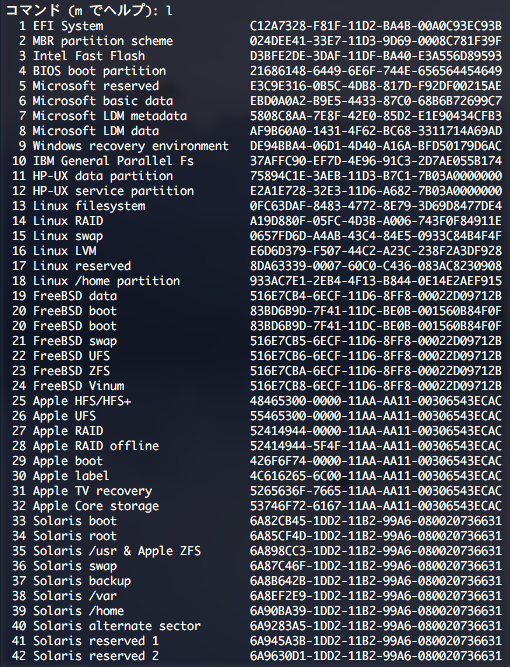Select GUID 0FC63DAF-8483-4772-8E79-3D69D8477DE4
Image resolution: width=510 pixels, height=667 pixels.
point(376,205)
